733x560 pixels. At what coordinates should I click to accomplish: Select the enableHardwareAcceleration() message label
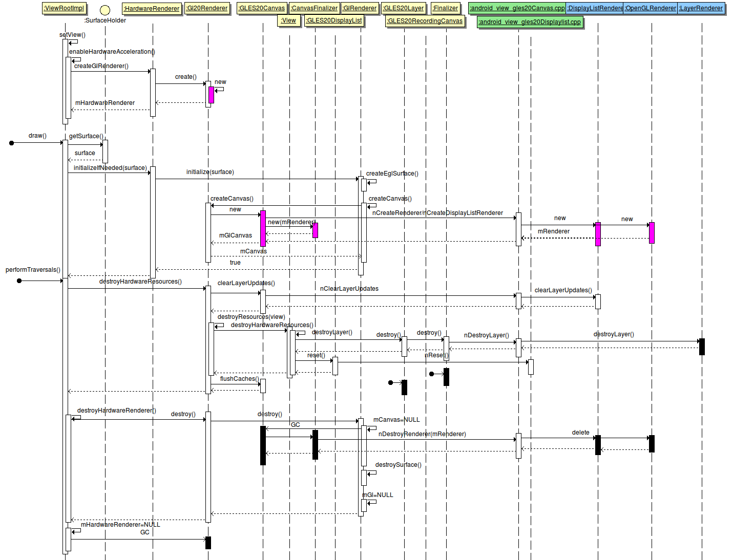(112, 52)
